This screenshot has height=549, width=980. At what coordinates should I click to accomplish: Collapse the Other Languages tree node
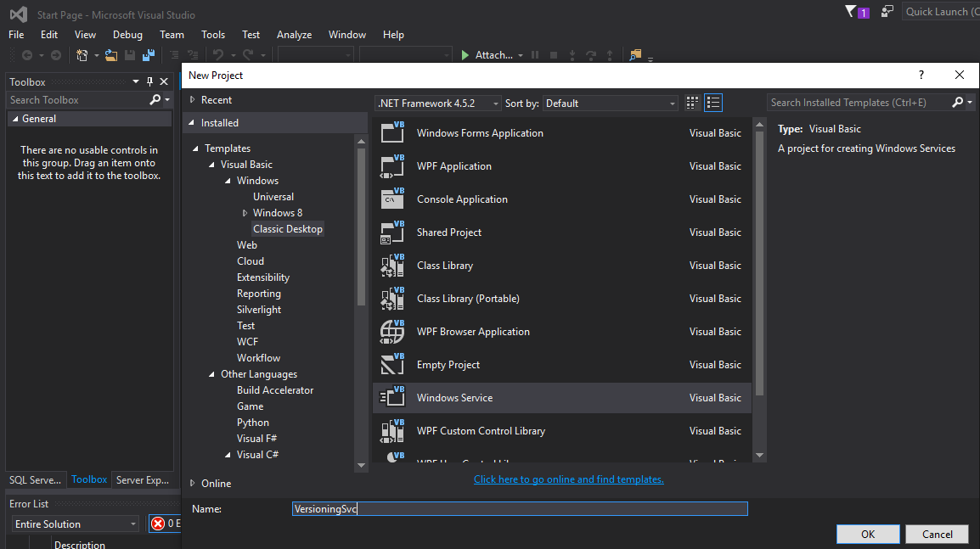coord(211,374)
